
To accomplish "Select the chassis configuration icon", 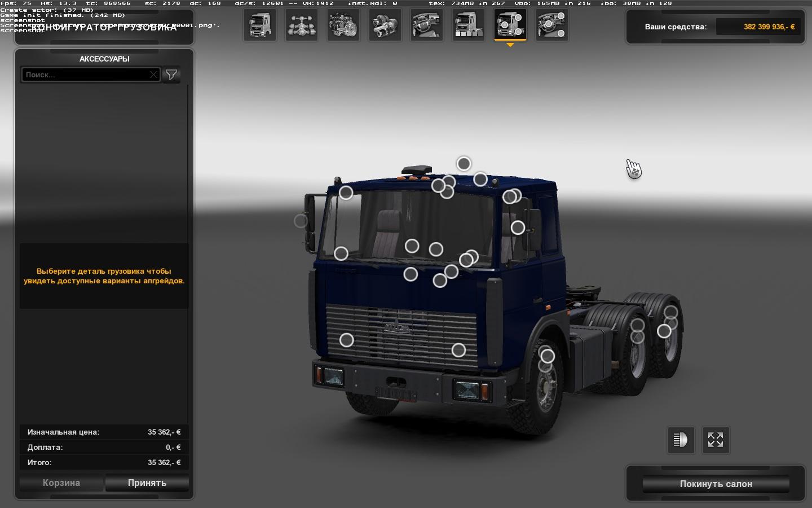I will tap(302, 25).
